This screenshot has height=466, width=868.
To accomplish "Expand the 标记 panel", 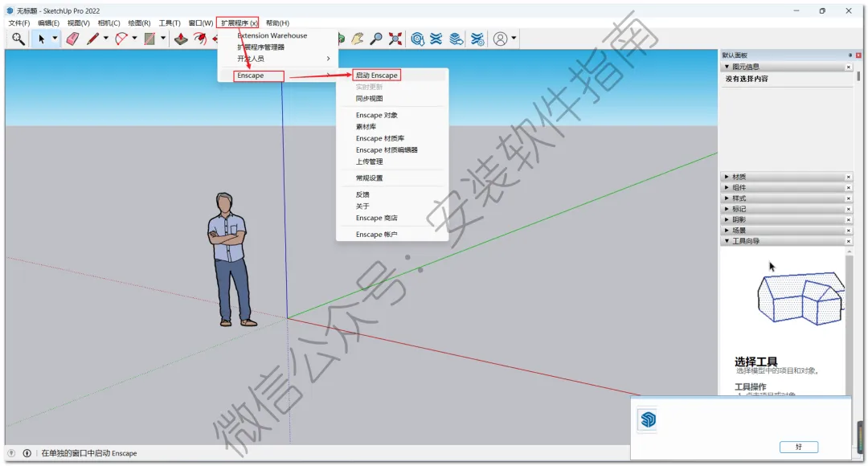I will 727,209.
